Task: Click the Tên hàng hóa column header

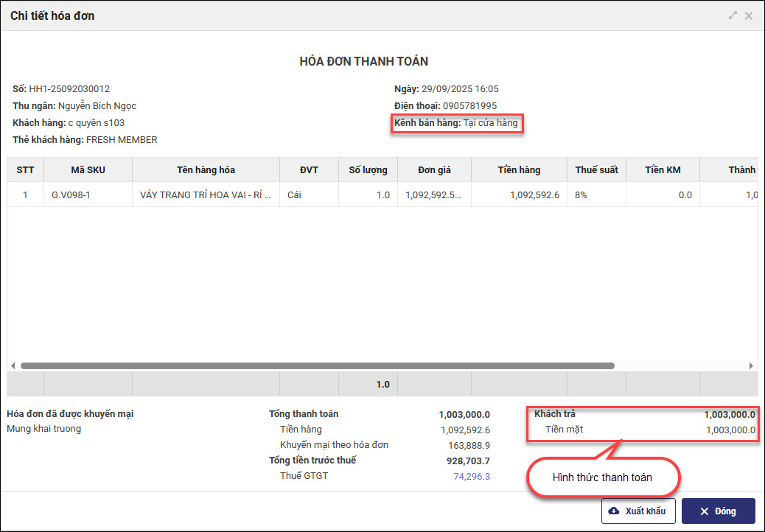Action: click(206, 170)
